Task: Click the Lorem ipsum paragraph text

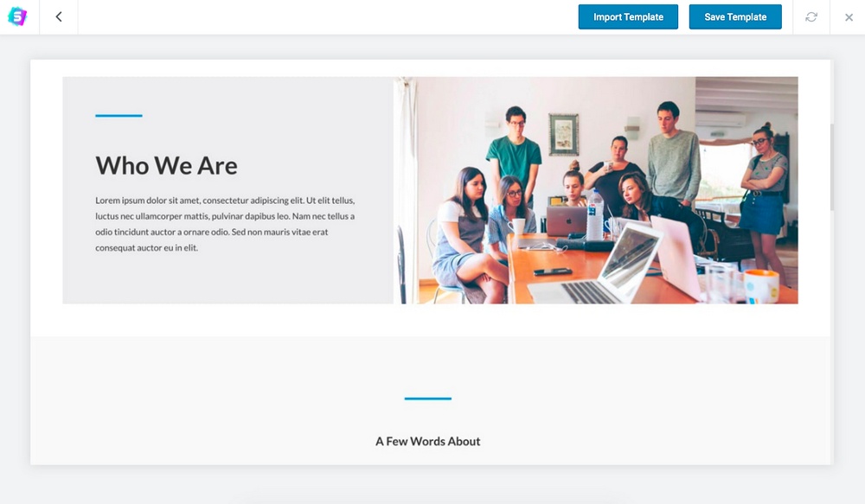Action: 225,224
